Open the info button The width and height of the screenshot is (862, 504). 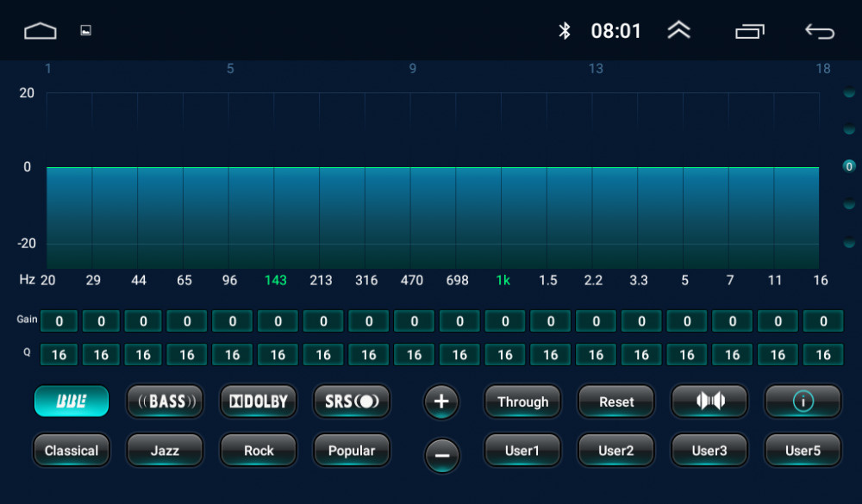click(803, 401)
